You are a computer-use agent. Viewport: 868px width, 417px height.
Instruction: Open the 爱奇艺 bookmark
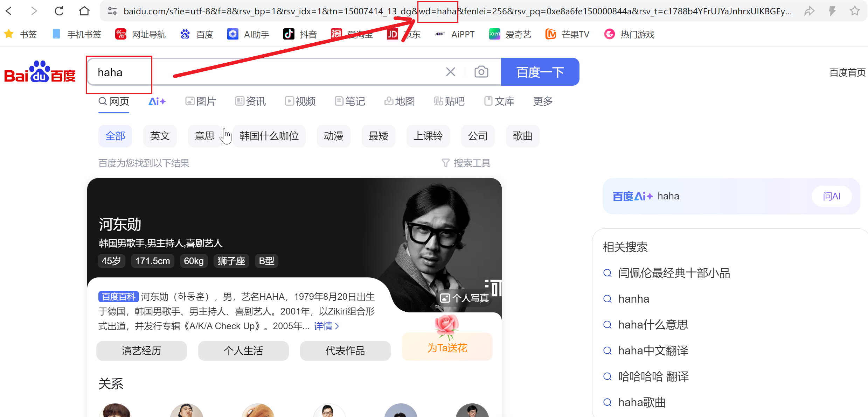pos(510,34)
